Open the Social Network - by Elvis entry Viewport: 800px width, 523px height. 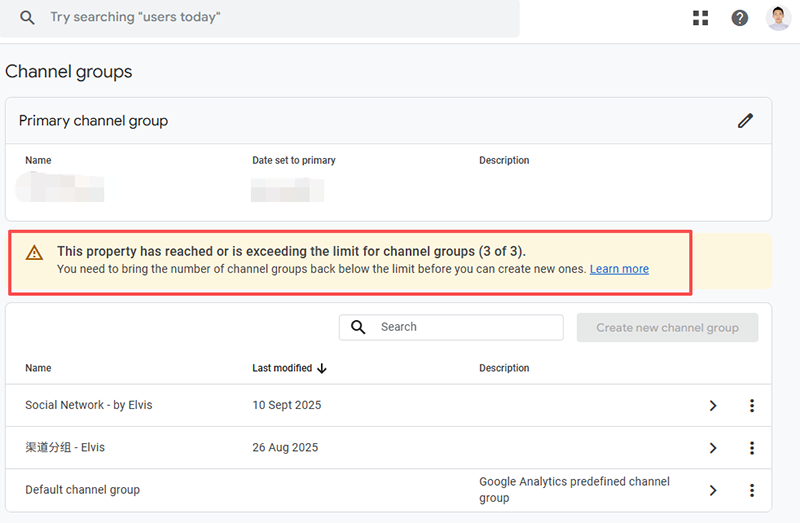point(89,405)
